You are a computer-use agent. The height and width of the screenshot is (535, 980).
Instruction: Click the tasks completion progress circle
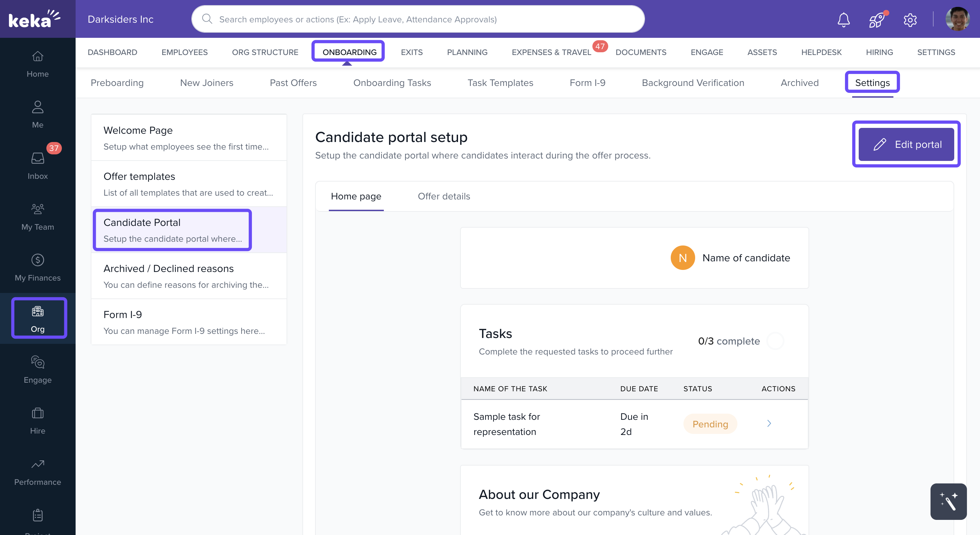coord(775,340)
